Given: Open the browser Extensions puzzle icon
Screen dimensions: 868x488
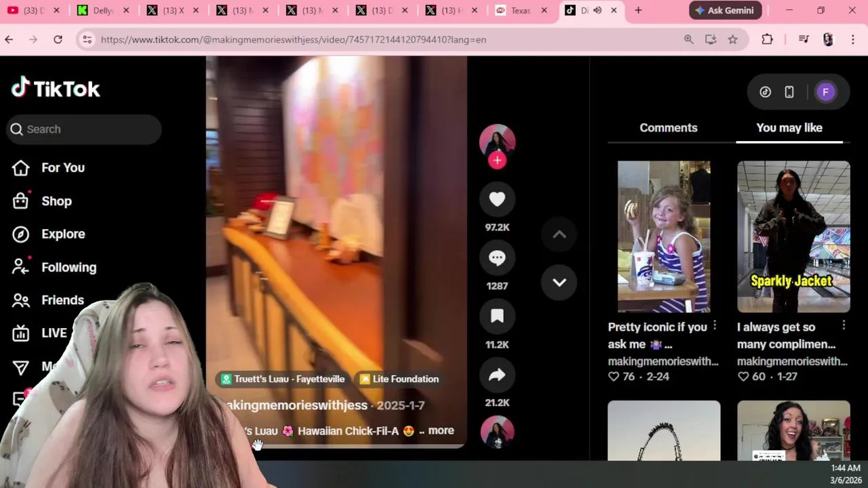Looking at the screenshot, I should click(x=767, y=39).
